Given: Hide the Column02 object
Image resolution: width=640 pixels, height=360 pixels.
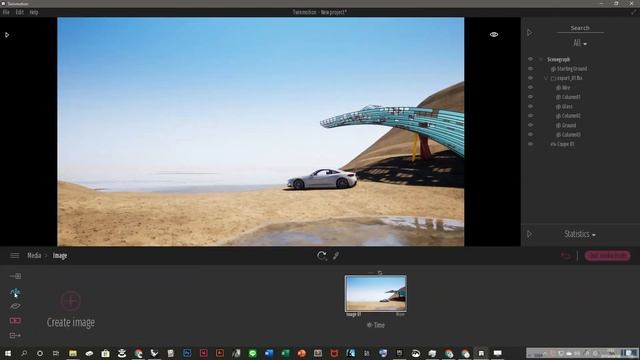Looking at the screenshot, I should [x=530, y=116].
